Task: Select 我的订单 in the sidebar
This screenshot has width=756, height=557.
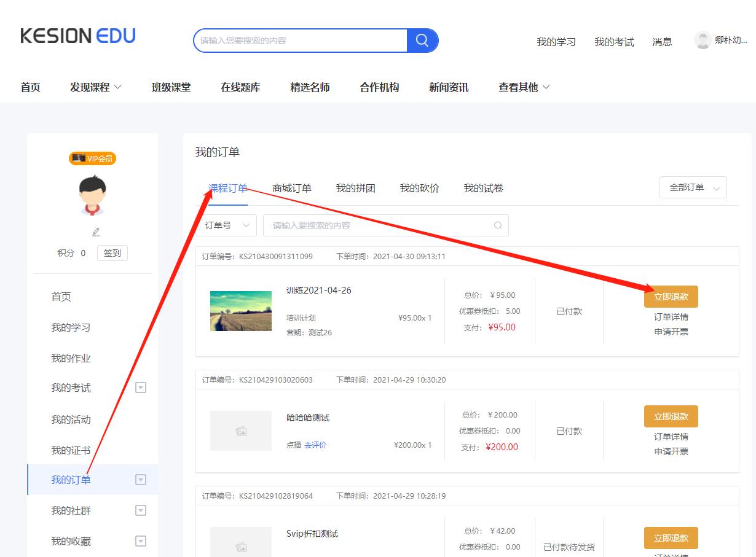Action: (71, 480)
